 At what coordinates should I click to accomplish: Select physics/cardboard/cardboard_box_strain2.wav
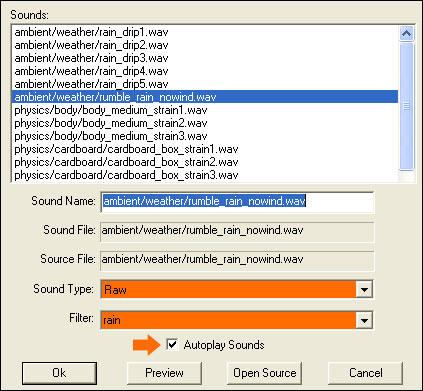point(205,162)
